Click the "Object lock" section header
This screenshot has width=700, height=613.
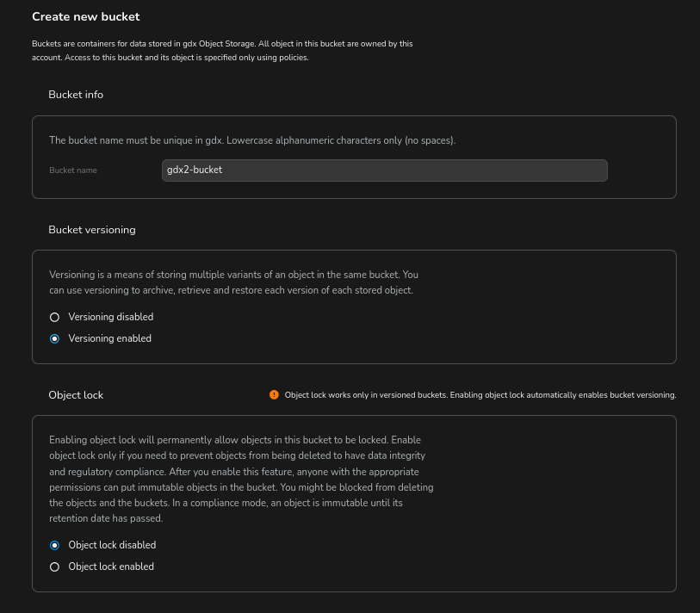click(x=76, y=395)
